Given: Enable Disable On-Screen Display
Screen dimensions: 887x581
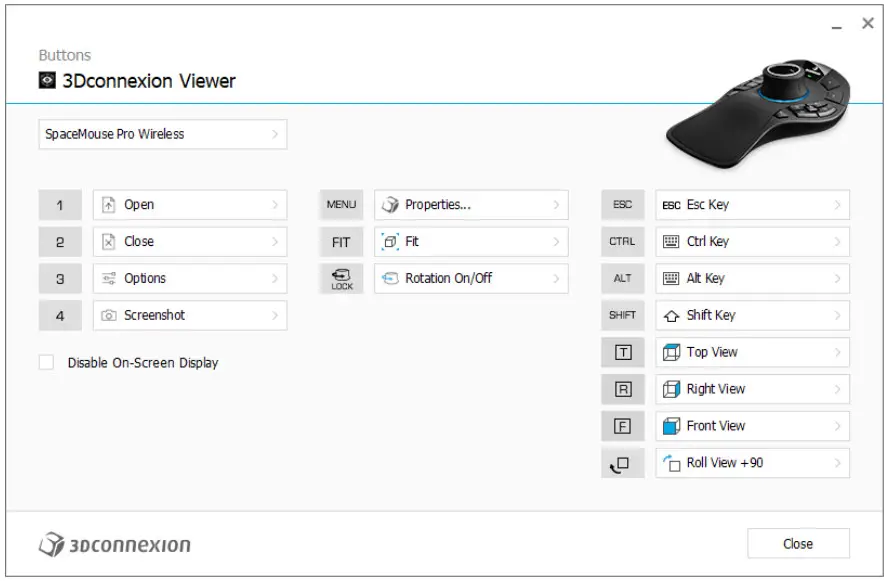Looking at the screenshot, I should click(44, 360).
